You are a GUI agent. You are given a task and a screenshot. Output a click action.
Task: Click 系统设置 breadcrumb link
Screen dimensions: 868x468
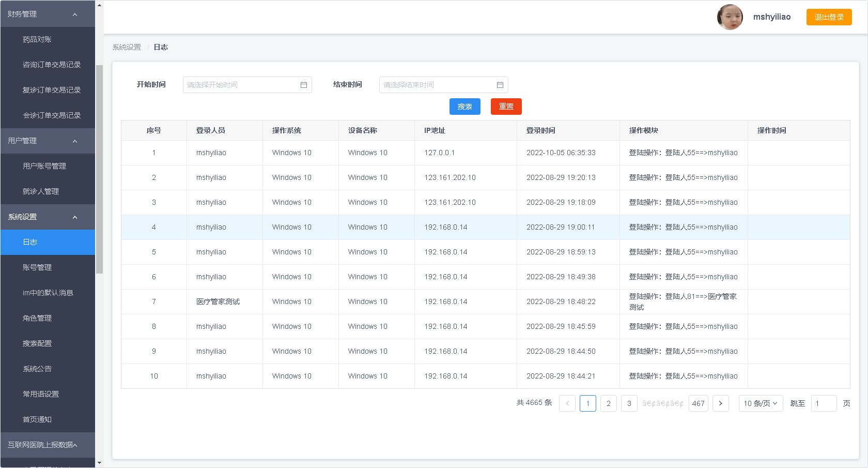tap(127, 47)
